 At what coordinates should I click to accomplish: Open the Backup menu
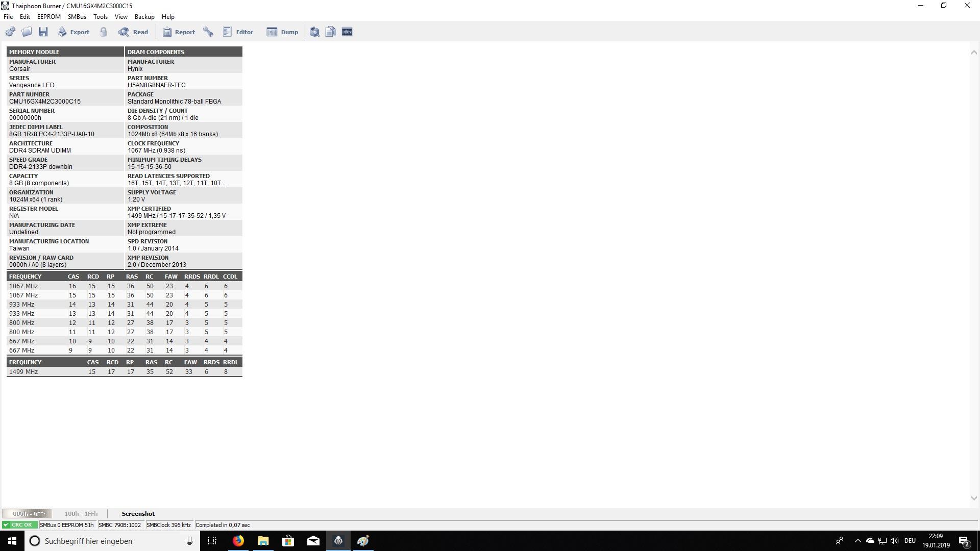tap(144, 17)
